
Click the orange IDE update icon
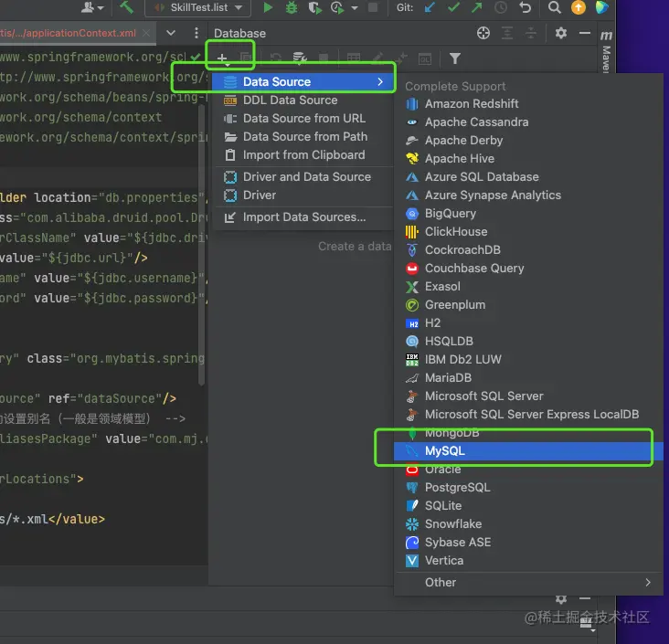[x=579, y=7]
